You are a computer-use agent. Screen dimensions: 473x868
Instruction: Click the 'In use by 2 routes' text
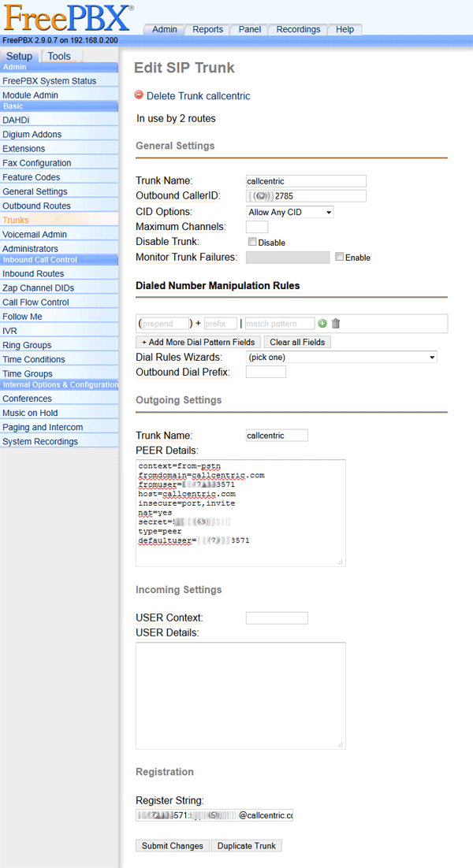176,118
